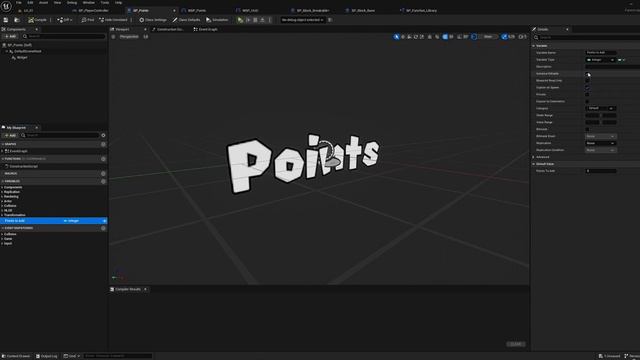The width and height of the screenshot is (640, 360).
Task: Add new graph with plus icon in Graphs
Action: pyautogui.click(x=103, y=144)
